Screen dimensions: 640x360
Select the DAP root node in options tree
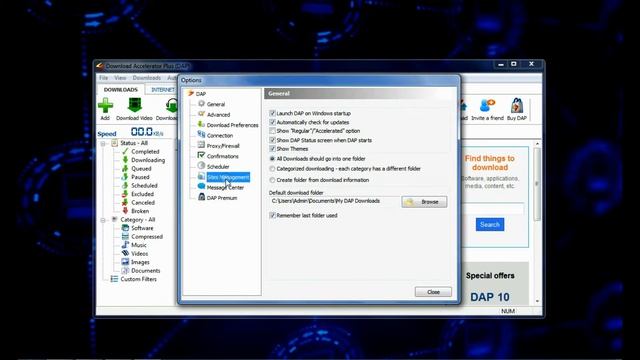pos(200,93)
